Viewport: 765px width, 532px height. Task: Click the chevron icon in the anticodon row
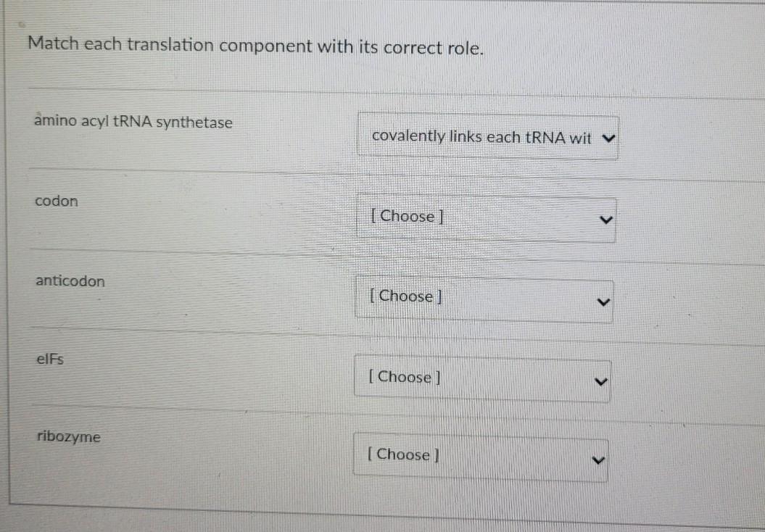603,300
